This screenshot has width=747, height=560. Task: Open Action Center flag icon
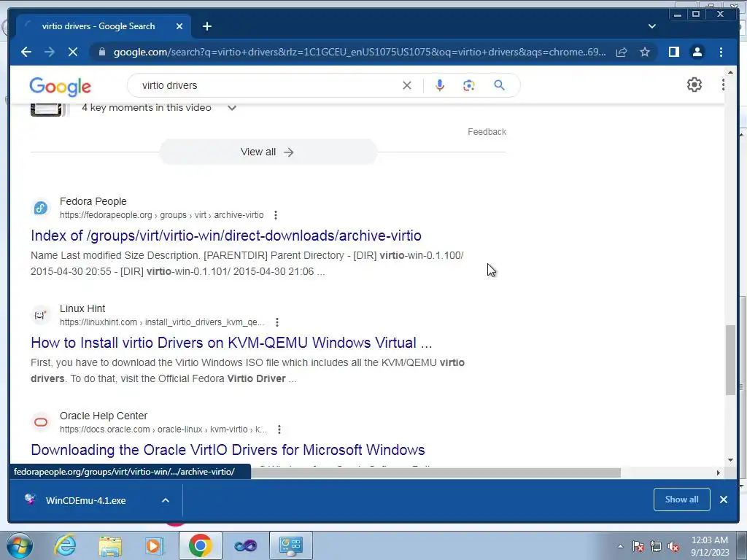coord(638,546)
